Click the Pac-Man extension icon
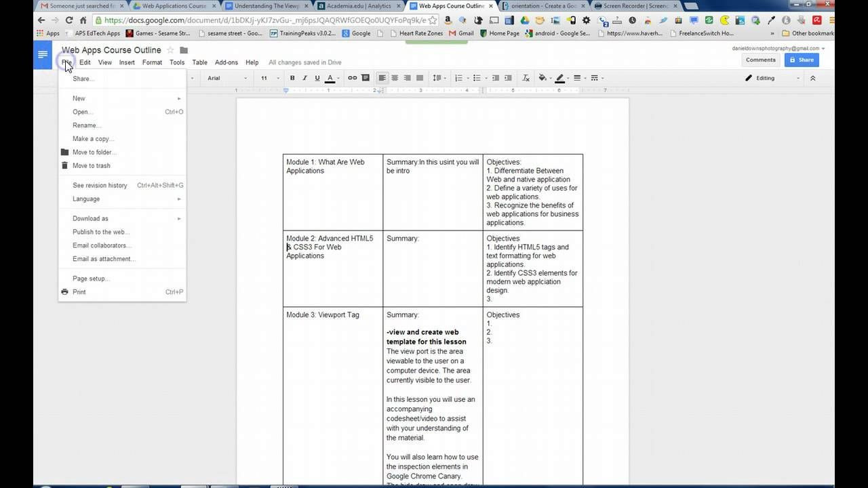Viewport: 868px width, 488px height. 724,20
